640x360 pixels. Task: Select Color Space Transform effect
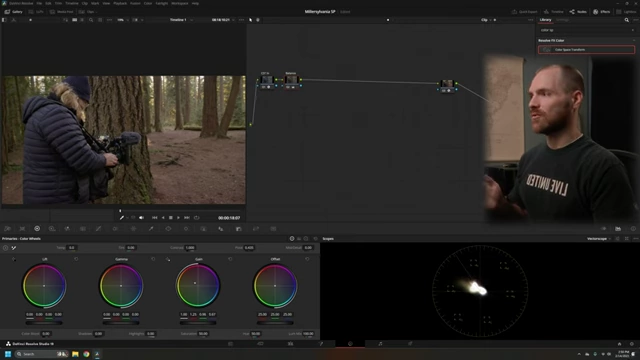pyautogui.click(x=587, y=49)
